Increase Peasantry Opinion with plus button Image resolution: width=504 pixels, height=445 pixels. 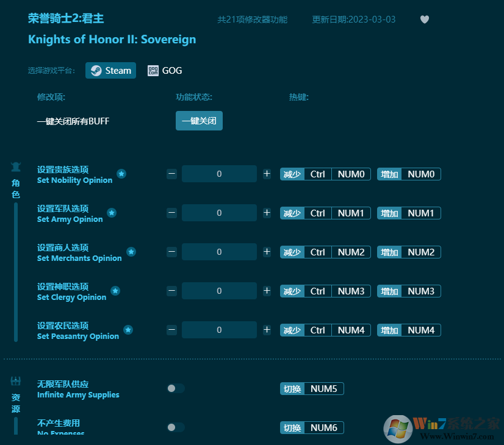tap(267, 330)
